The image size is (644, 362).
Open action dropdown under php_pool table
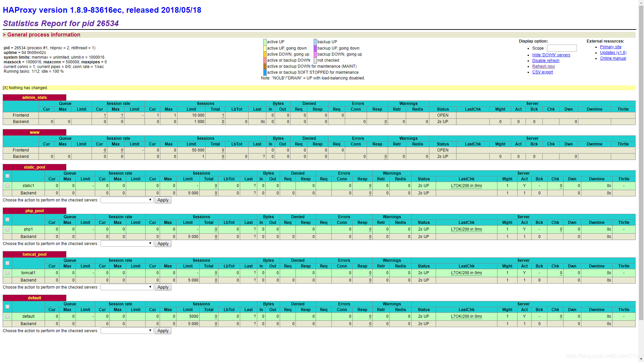coord(127,244)
